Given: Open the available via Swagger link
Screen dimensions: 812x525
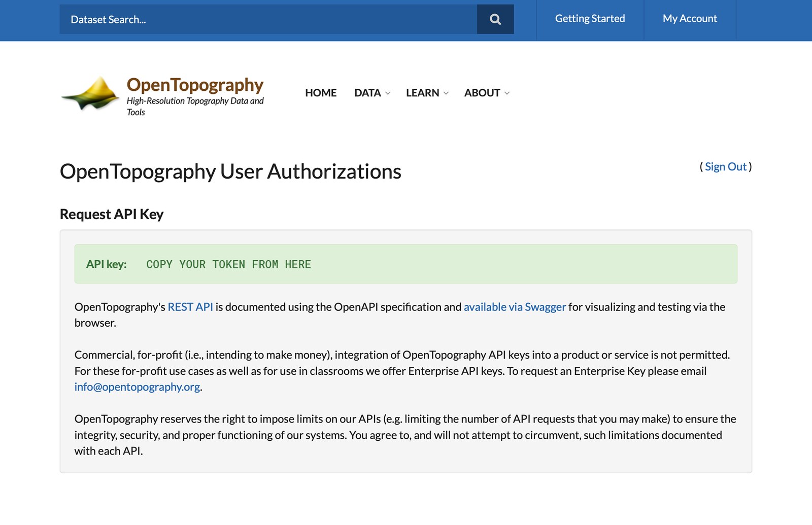Looking at the screenshot, I should tap(515, 307).
